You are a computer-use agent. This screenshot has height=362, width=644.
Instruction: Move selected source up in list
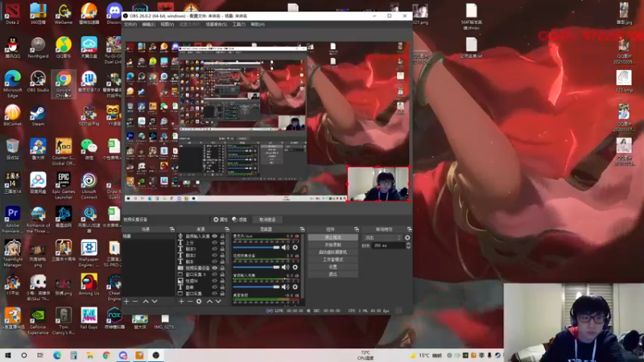[209, 301]
